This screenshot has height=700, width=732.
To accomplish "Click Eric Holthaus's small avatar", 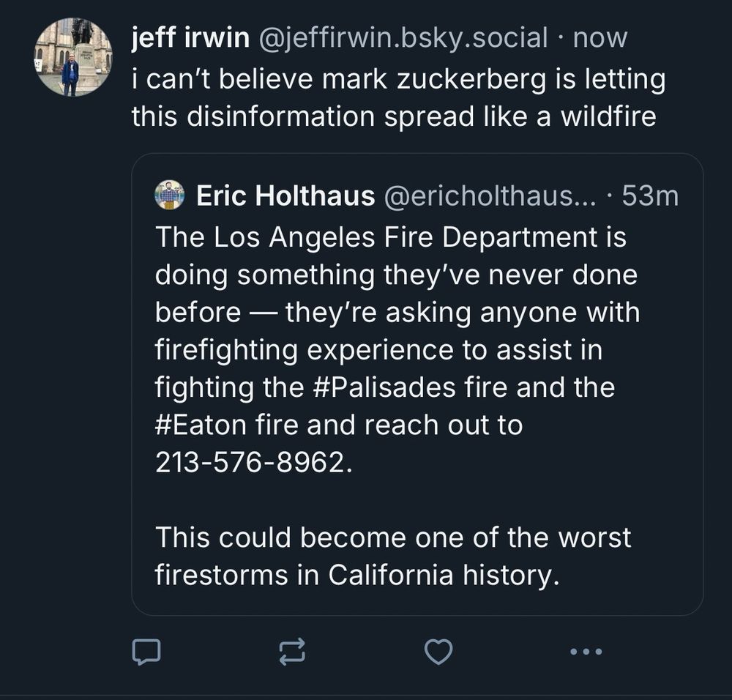I will pos(170,196).
